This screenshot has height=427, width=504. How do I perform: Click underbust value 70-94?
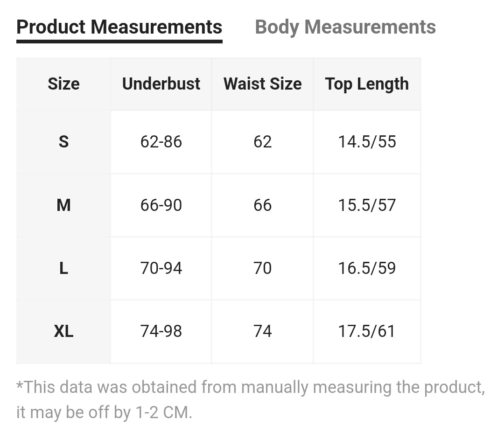click(x=161, y=268)
